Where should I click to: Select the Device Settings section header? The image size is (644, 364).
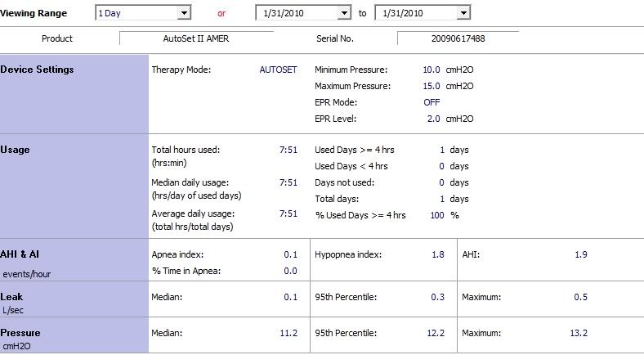pos(38,70)
